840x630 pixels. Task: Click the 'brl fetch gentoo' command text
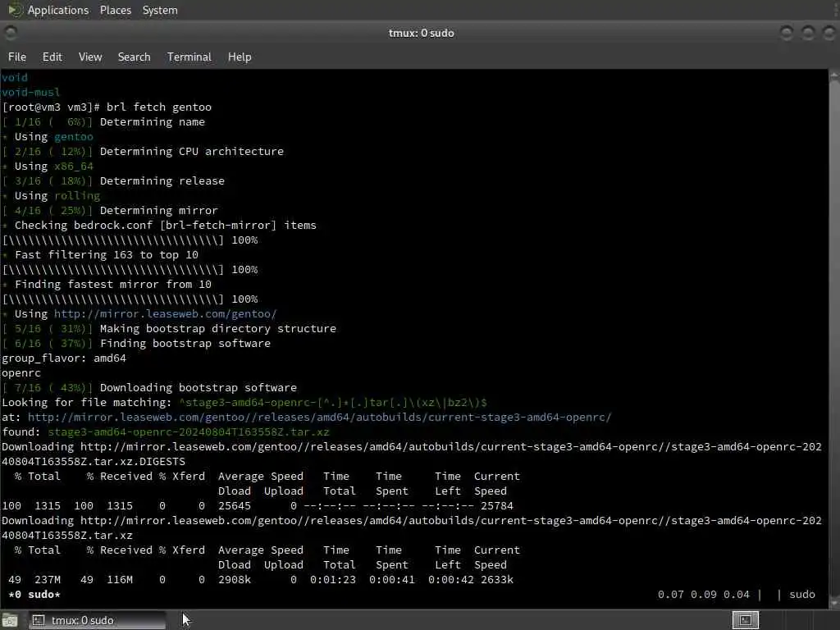coord(159,107)
